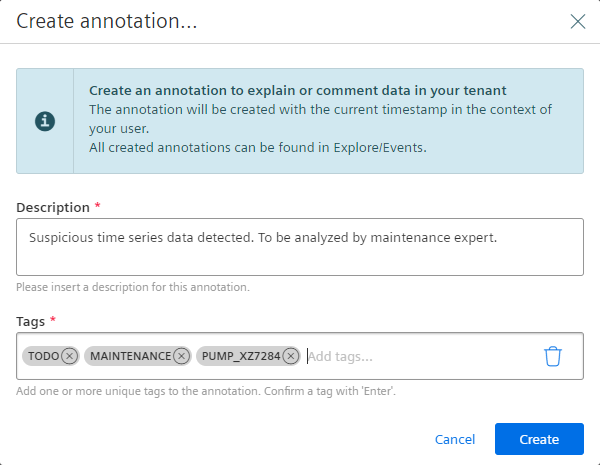Click the 'Explore/Events' sentence in the banner
Viewport: 600px width, 465px height.
tap(258, 147)
